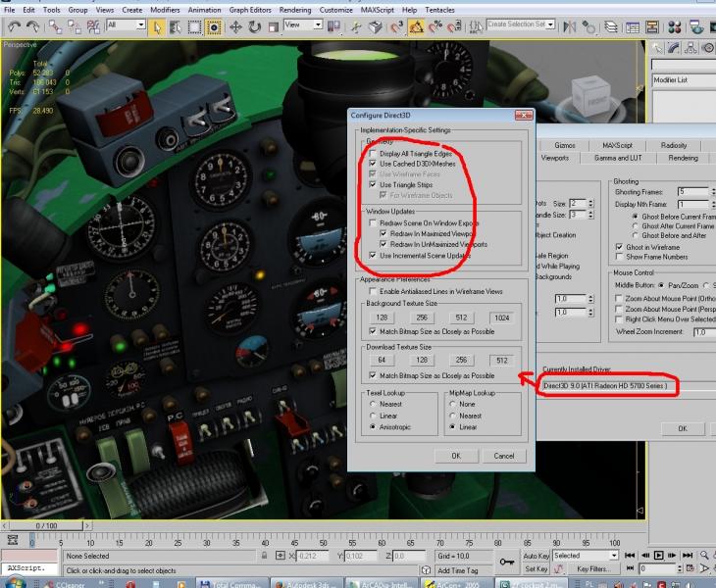The height and width of the screenshot is (588, 716).
Task: Open the Layer Manager icon
Action: [x=610, y=27]
